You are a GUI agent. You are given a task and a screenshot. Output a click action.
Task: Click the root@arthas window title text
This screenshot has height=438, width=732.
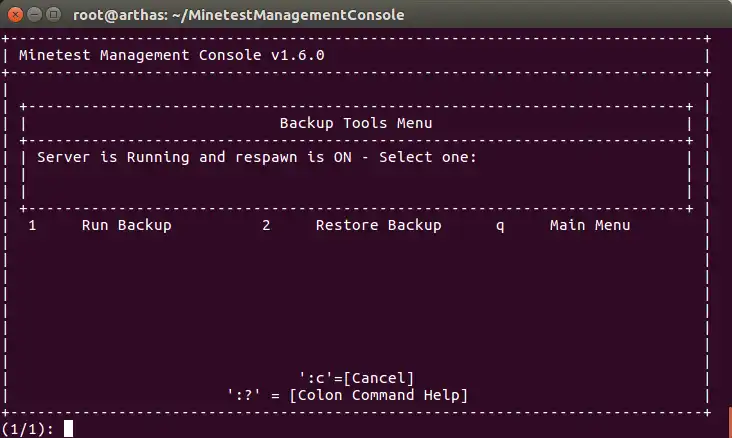239,14
